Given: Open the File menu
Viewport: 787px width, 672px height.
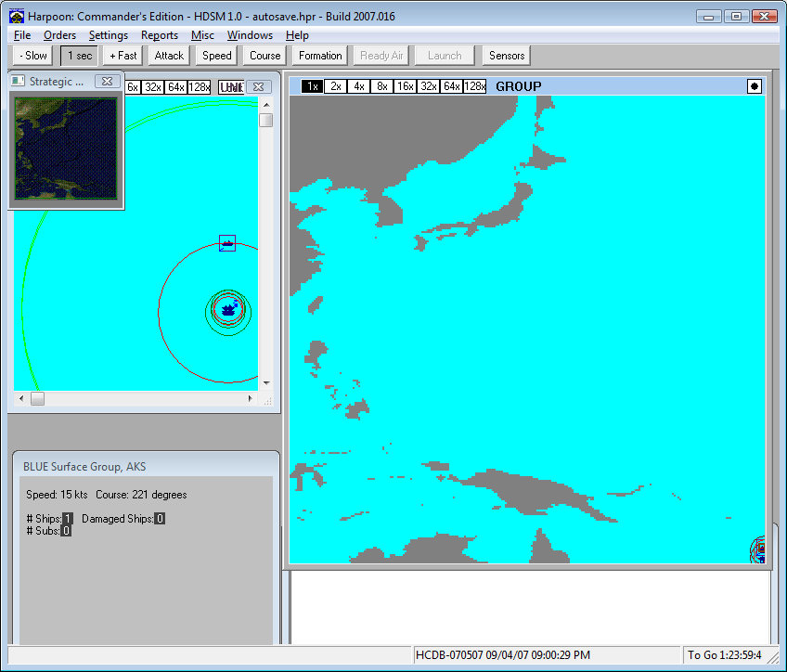Looking at the screenshot, I should coord(22,35).
